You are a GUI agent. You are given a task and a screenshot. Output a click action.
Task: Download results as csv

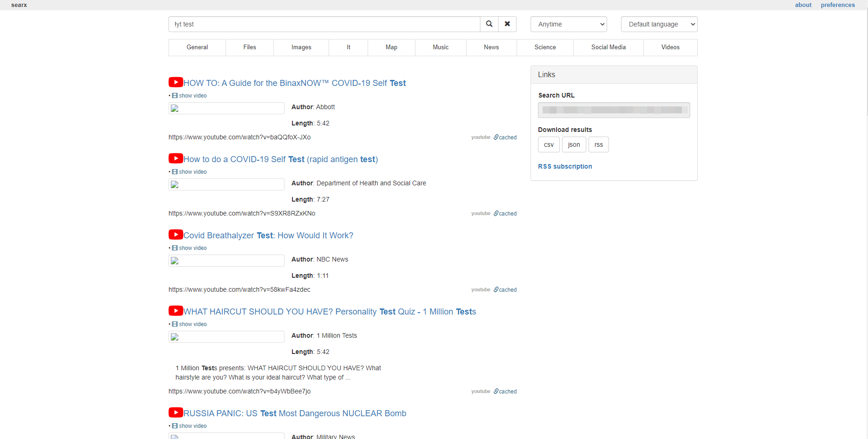[x=548, y=144]
